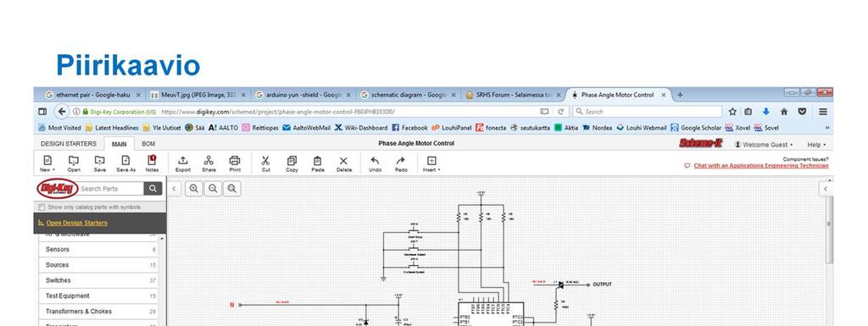Enable 'Show only catalog parts with symbols'
The image size is (868, 326).
click(42, 207)
